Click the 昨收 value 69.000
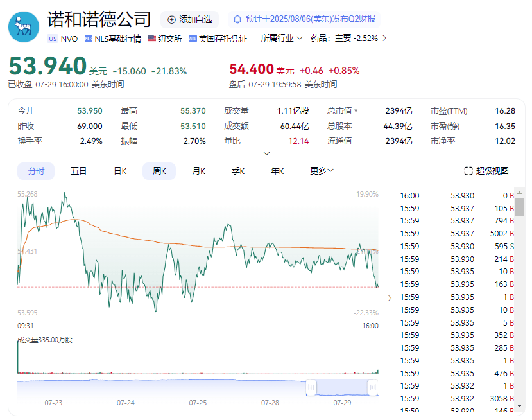Viewport: 532px width, 420px height. 90,127
